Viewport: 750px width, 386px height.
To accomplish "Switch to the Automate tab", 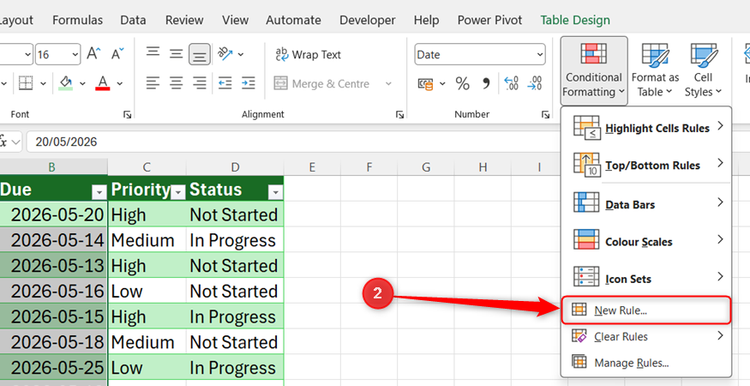I will tap(293, 20).
